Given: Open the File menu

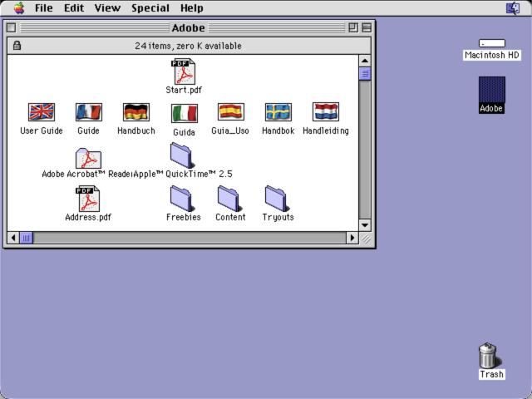Looking at the screenshot, I should [44, 7].
